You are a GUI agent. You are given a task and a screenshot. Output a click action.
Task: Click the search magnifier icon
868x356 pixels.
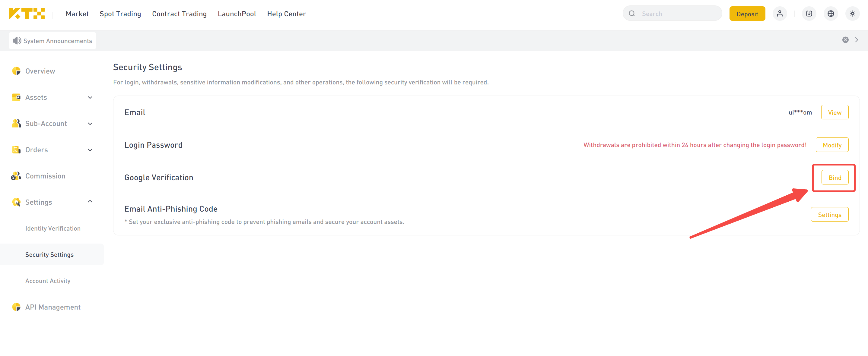coord(632,14)
